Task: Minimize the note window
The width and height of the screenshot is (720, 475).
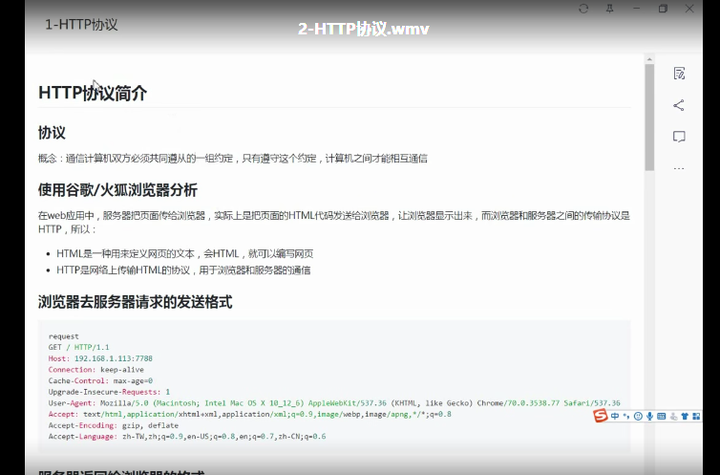Action: 636,8
